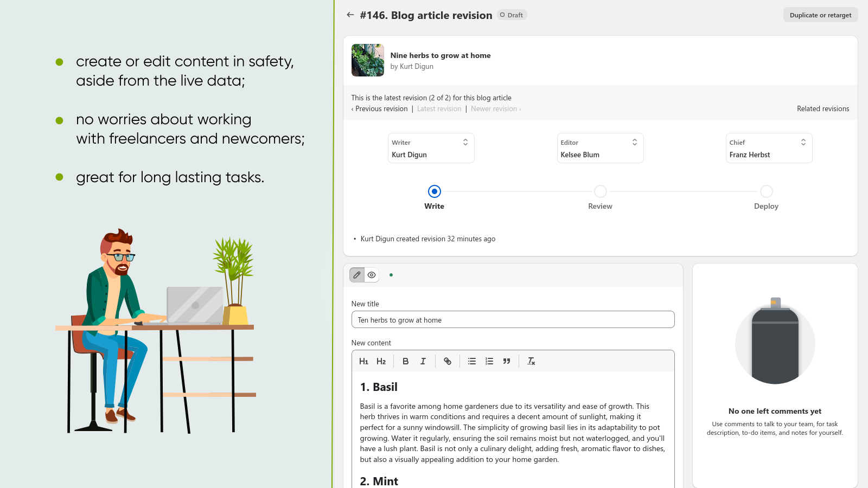Viewport: 868px width, 488px height.
Task: Click the New title input field
Action: (x=513, y=320)
